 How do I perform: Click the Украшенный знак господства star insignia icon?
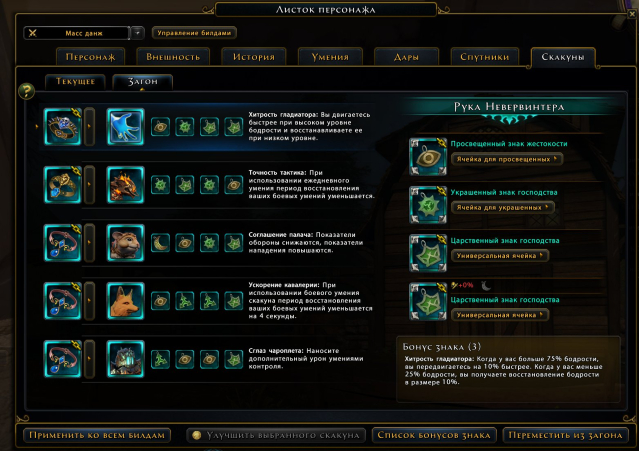428,205
